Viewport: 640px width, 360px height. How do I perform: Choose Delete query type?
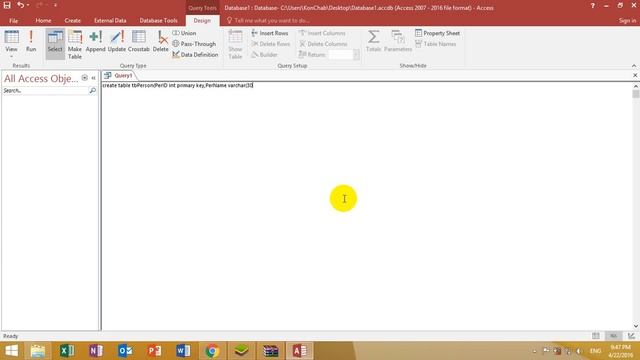pyautogui.click(x=160, y=42)
